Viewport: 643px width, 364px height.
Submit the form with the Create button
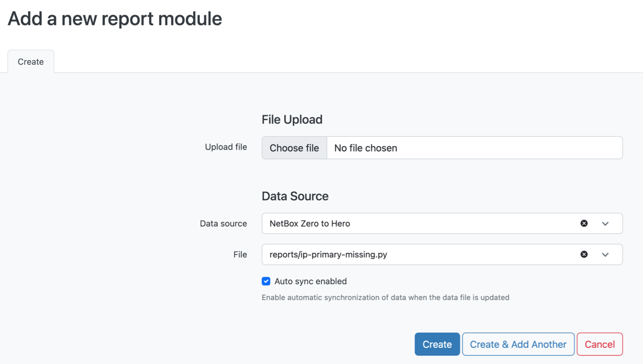tap(437, 344)
